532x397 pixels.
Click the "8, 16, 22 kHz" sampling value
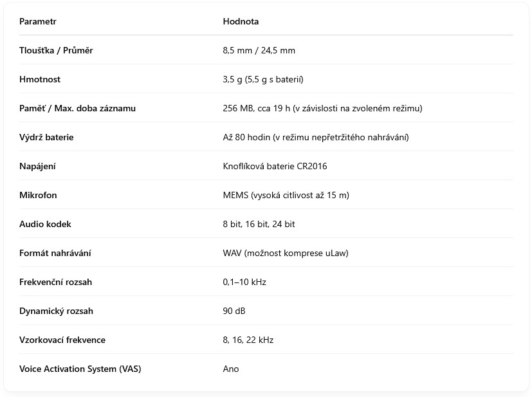[248, 340]
